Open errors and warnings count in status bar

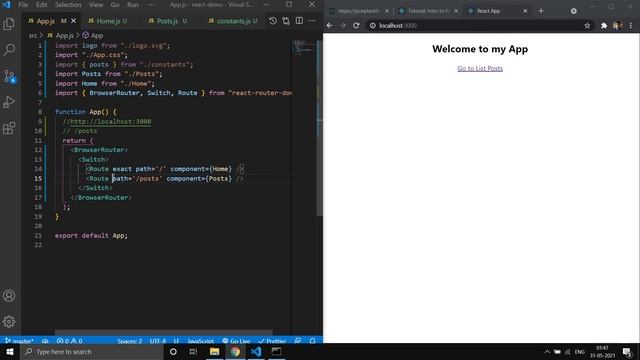pyautogui.click(x=69, y=341)
